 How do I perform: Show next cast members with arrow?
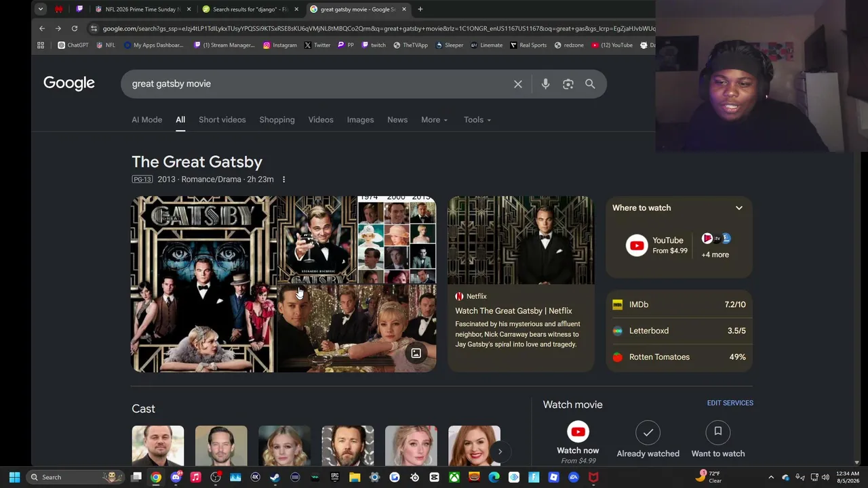(500, 451)
